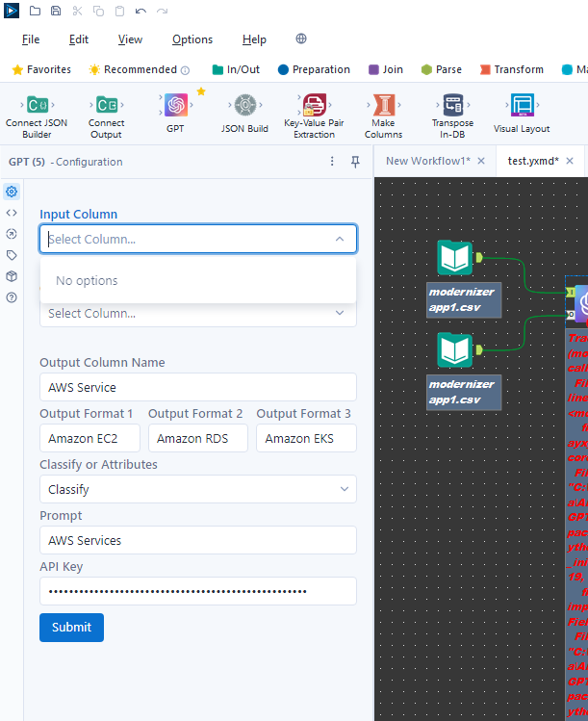588x721 pixels.
Task: Click the Output Column Name field
Action: click(x=198, y=387)
